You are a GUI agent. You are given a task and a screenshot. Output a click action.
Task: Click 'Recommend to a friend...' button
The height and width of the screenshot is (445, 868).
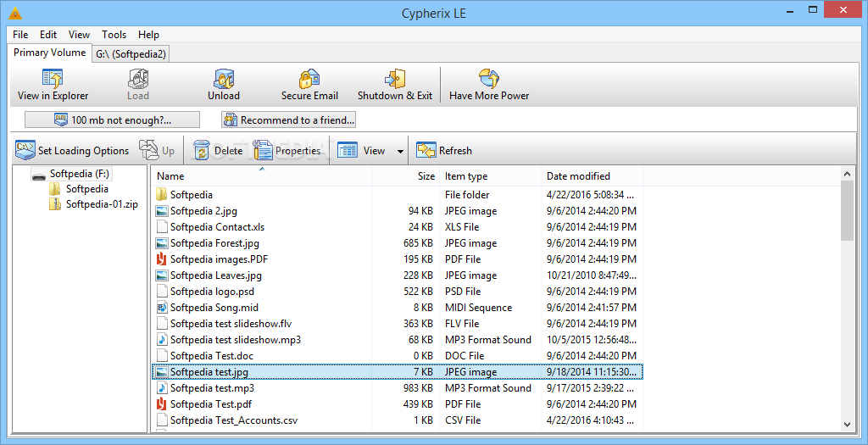pos(288,120)
